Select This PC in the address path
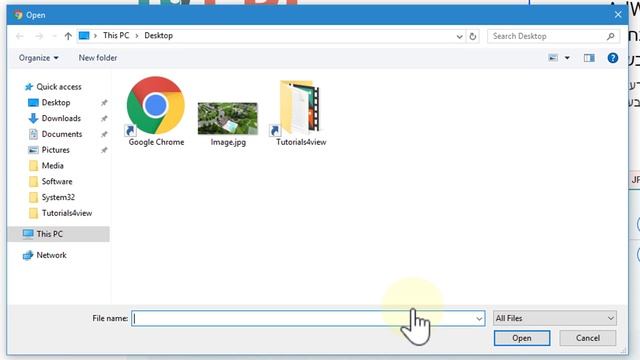 tap(116, 36)
